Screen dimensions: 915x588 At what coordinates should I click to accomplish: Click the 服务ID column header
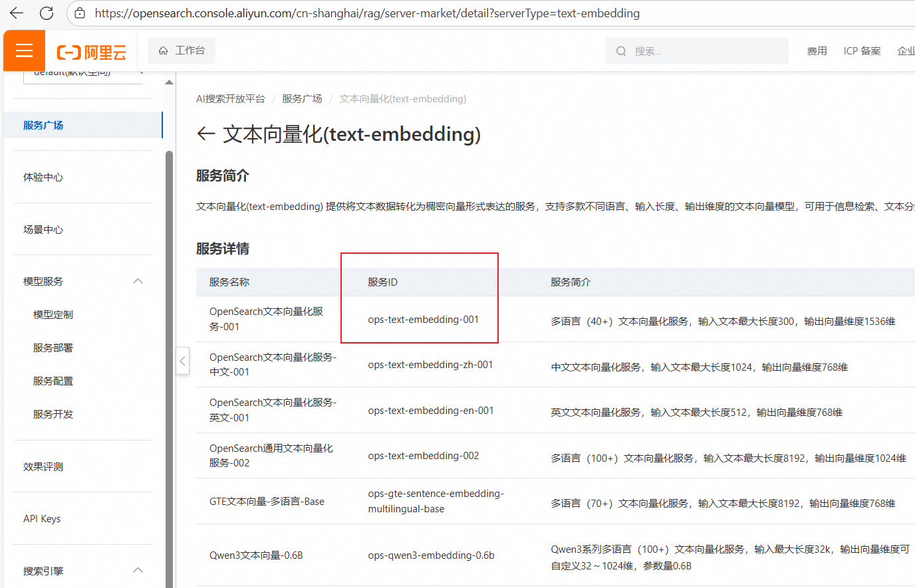point(382,282)
